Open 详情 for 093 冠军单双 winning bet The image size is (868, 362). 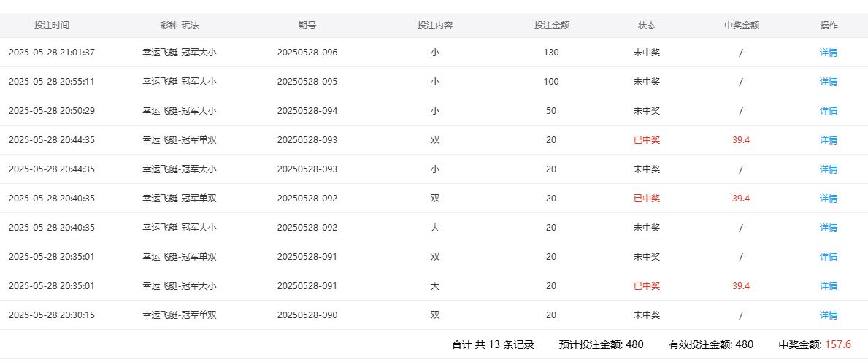[x=828, y=140]
